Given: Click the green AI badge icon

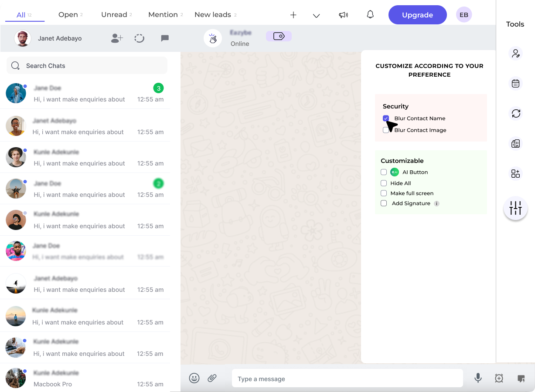Looking at the screenshot, I should 395,172.
